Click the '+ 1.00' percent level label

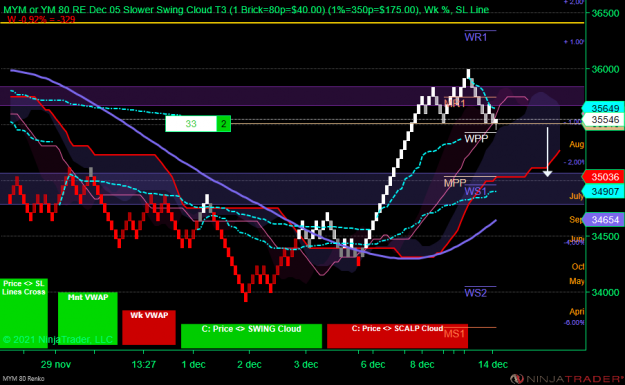point(574,42)
